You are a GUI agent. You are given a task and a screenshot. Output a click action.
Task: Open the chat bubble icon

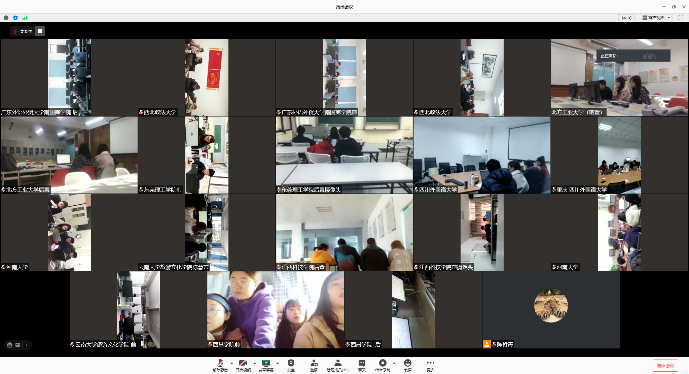pyautogui.click(x=362, y=365)
